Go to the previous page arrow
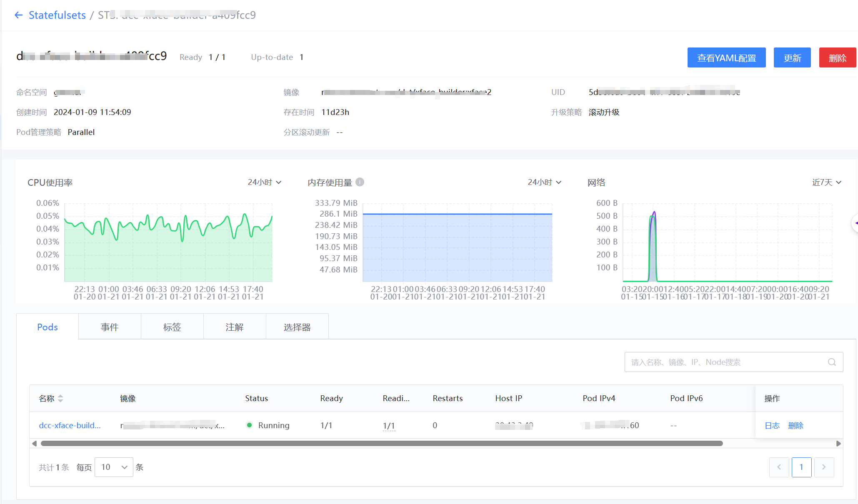Image resolution: width=858 pixels, height=504 pixels. tap(779, 467)
